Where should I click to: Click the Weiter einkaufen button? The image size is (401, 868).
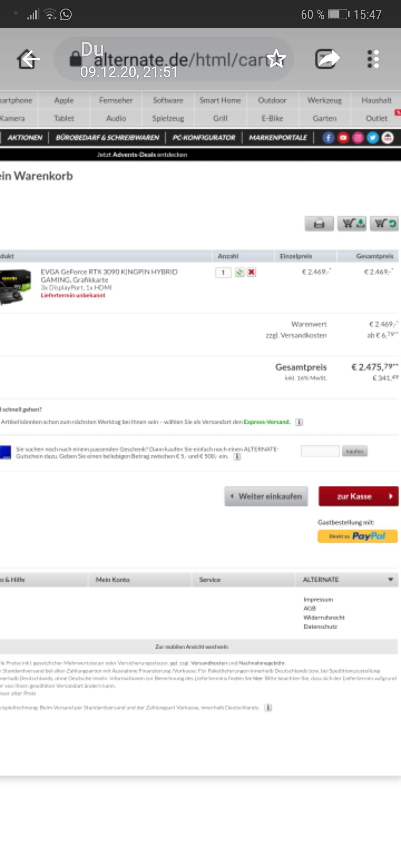click(x=266, y=496)
